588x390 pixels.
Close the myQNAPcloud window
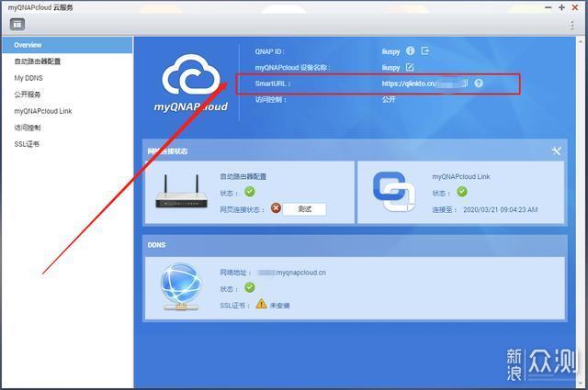coord(575,7)
